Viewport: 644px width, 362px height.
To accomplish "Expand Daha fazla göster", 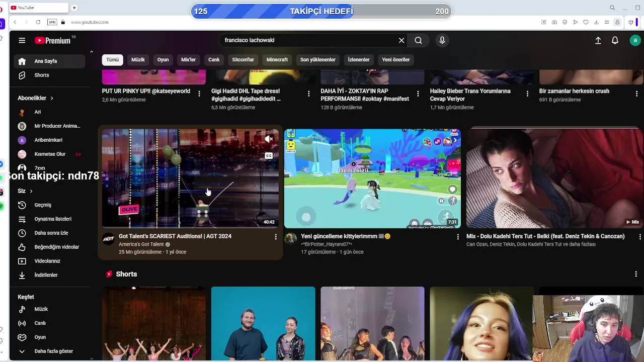I will pos(49,351).
